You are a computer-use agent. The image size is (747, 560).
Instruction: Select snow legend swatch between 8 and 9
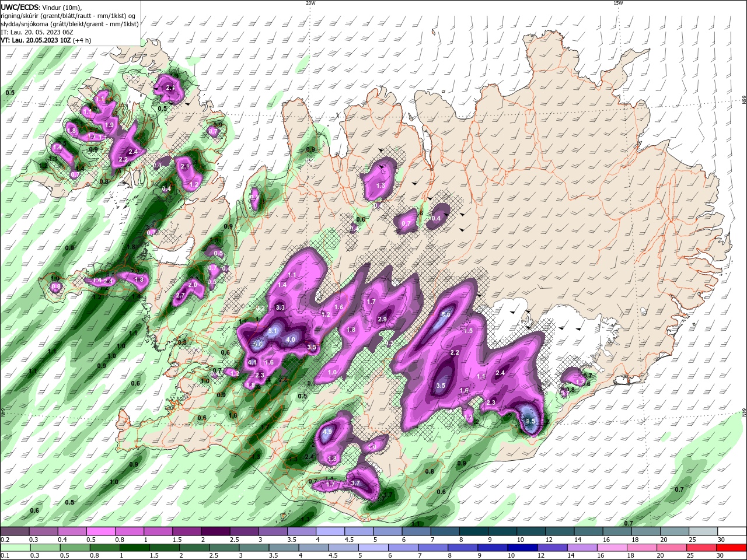[x=474, y=531]
